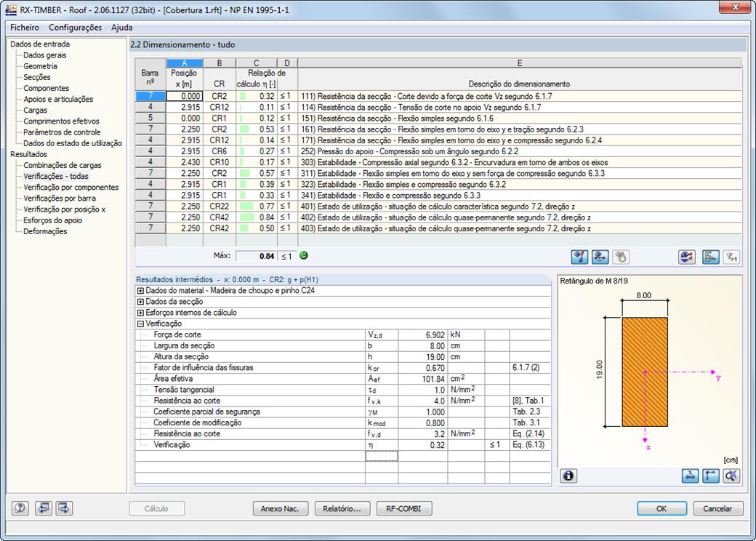Screen dimensions: 756x541
Task: Select Geometria in the navigator
Action: pos(40,66)
